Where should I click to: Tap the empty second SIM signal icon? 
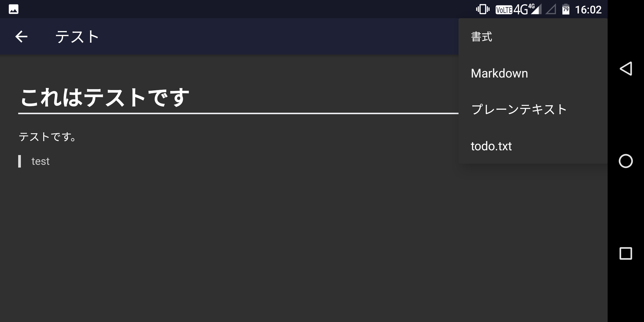click(x=551, y=10)
